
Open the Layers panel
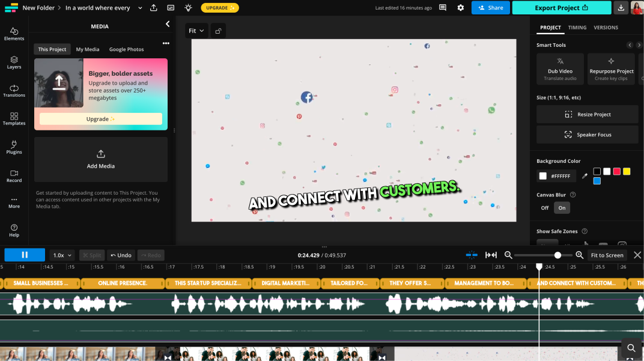coord(14,62)
